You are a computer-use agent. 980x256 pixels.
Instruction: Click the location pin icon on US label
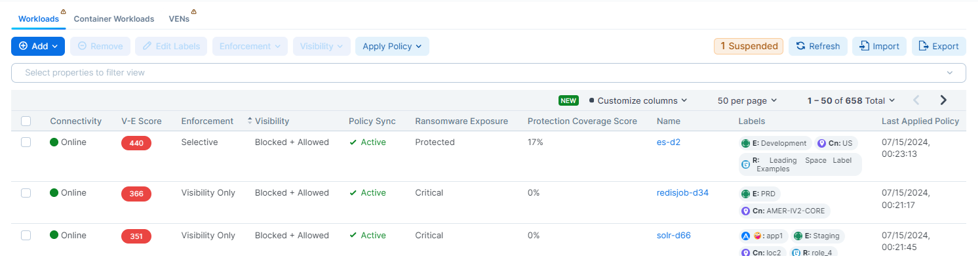coord(822,143)
